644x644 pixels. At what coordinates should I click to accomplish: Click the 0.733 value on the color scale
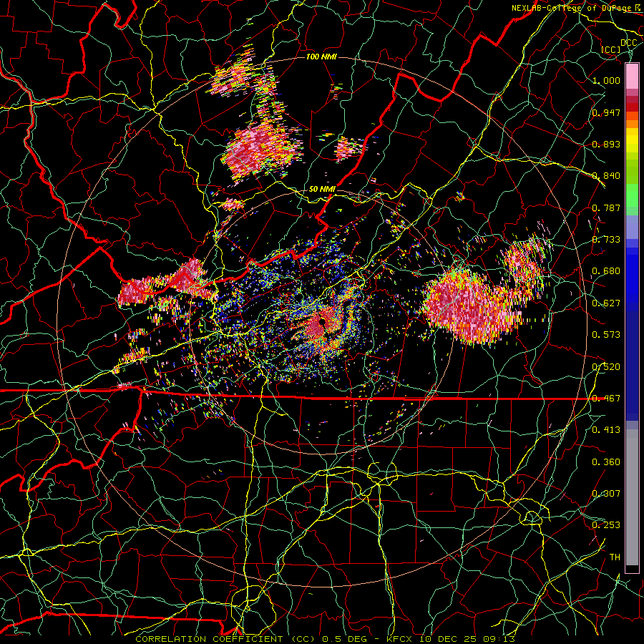click(606, 240)
